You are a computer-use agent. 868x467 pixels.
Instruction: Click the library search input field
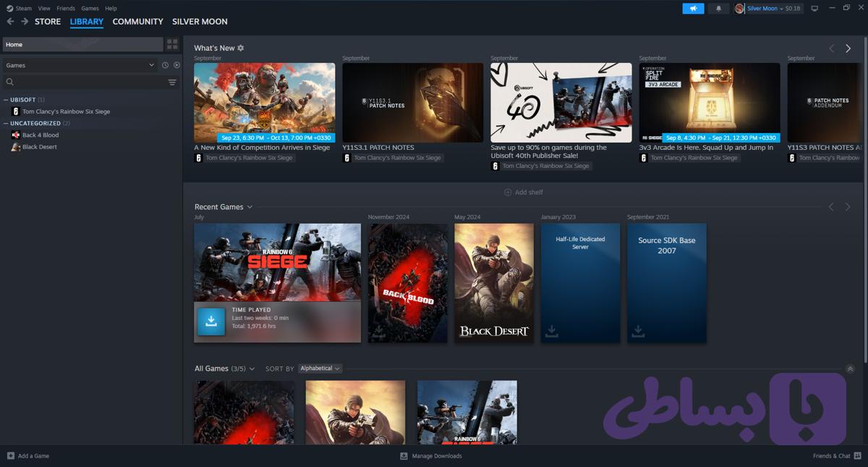85,83
